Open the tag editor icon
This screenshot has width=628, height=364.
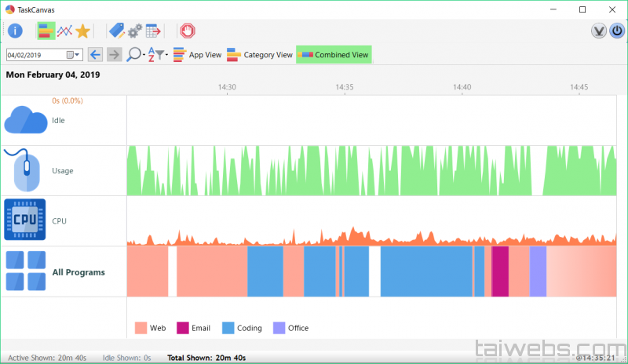tap(116, 31)
